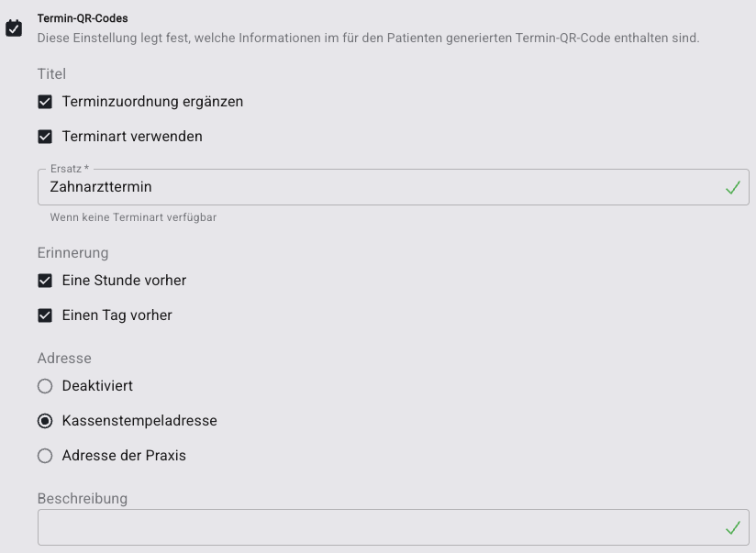Image resolution: width=756 pixels, height=553 pixels.
Task: Focus the empty Beschreibung input field
Action: tap(393, 527)
